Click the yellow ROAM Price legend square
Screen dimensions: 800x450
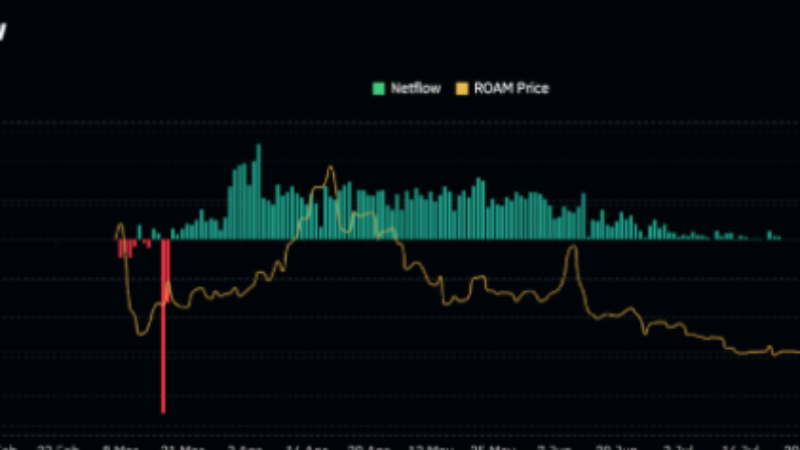(x=462, y=88)
